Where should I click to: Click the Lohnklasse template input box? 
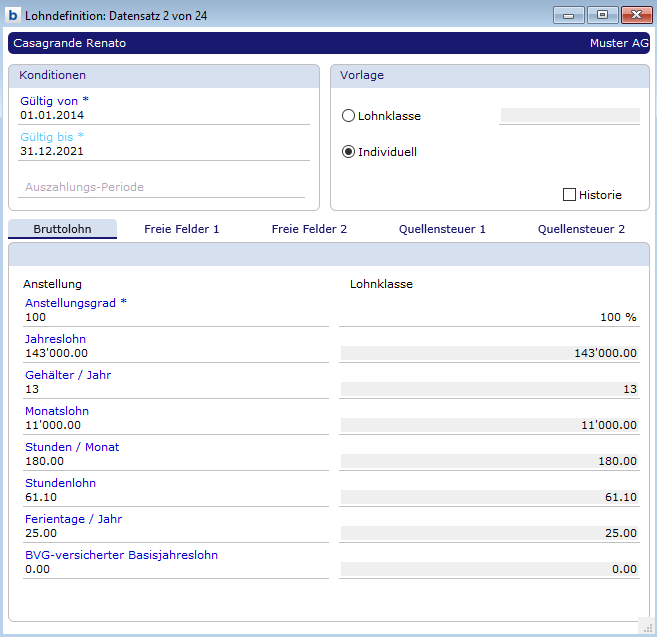pos(569,116)
